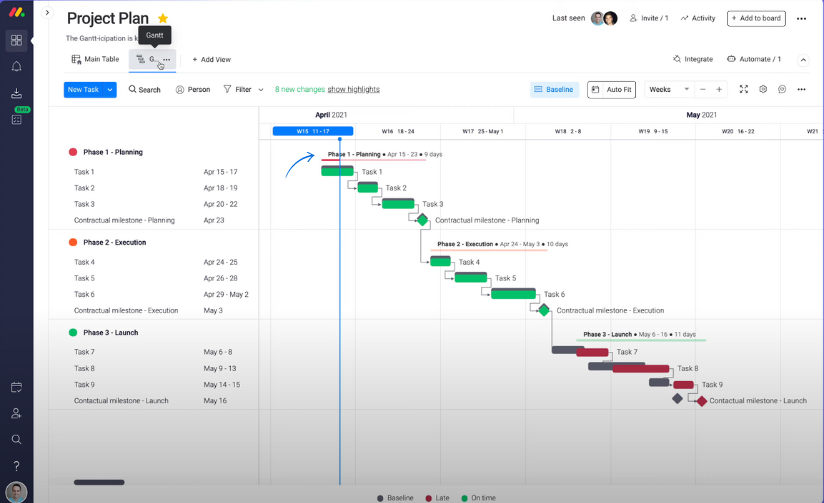
Task: Open My Work calendar icon in sidebar
Action: pyautogui.click(x=16, y=387)
